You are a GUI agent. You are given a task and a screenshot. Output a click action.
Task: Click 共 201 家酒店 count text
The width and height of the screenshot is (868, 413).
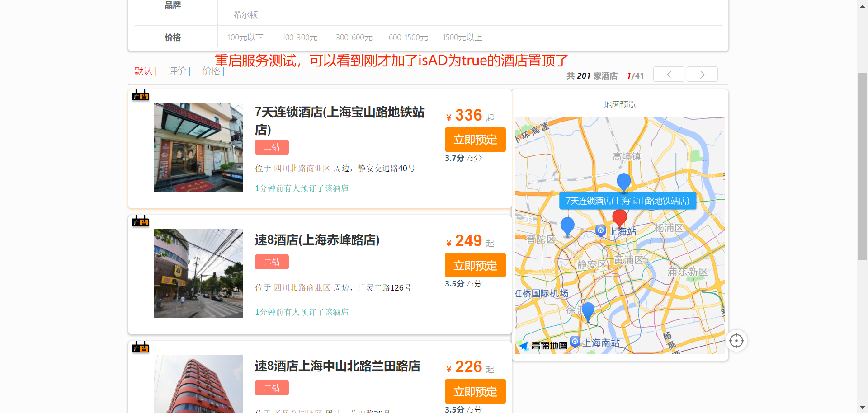coord(592,76)
